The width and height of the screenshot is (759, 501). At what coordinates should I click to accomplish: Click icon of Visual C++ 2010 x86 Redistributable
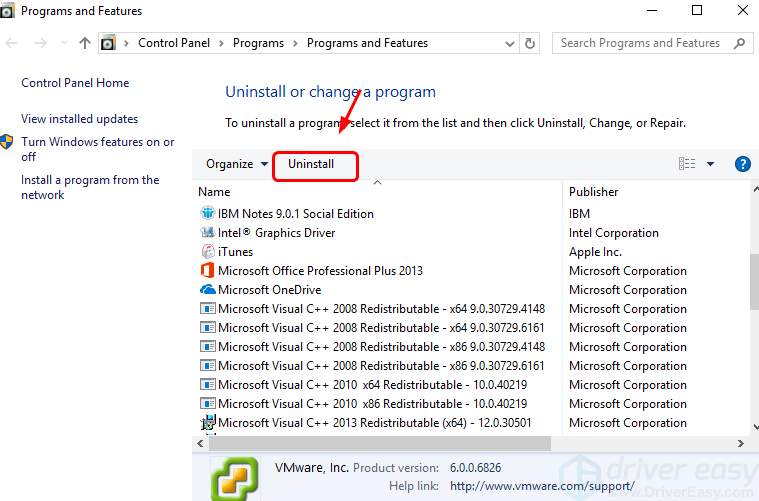click(x=208, y=404)
